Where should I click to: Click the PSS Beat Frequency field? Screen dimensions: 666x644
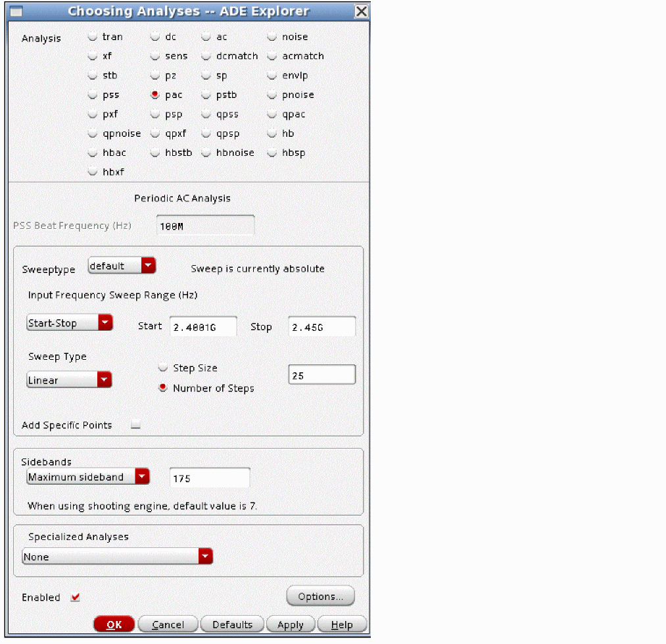206,226
